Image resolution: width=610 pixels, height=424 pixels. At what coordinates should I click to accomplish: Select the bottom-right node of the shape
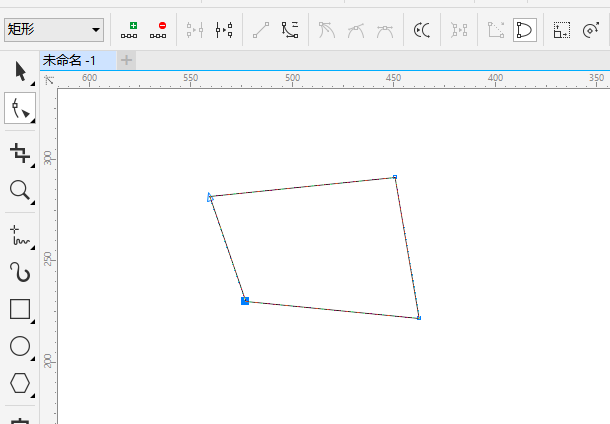coord(419,318)
